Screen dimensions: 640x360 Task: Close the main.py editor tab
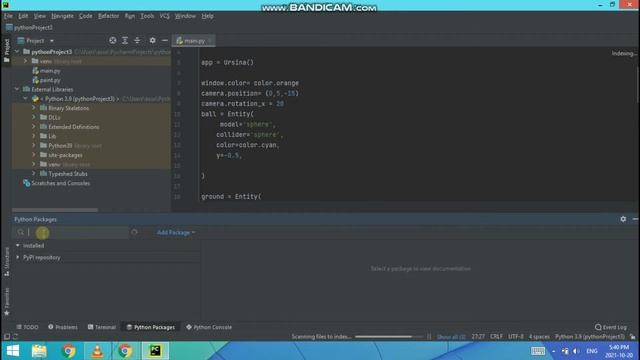coord(210,41)
